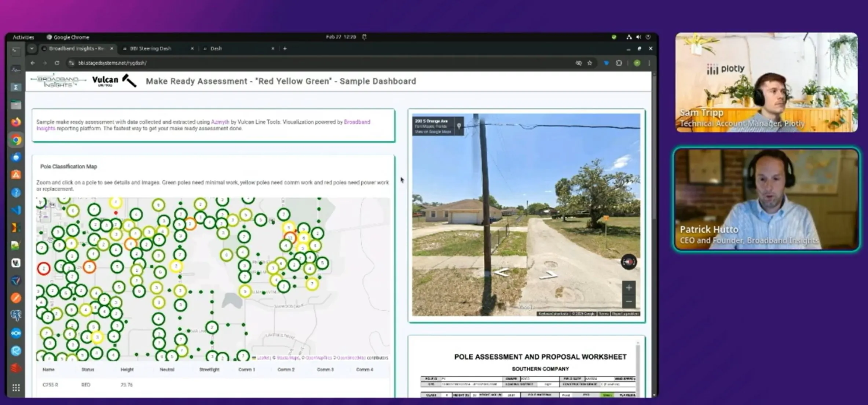Open VS Code from the dock
This screenshot has width=868, height=405.
tap(16, 210)
